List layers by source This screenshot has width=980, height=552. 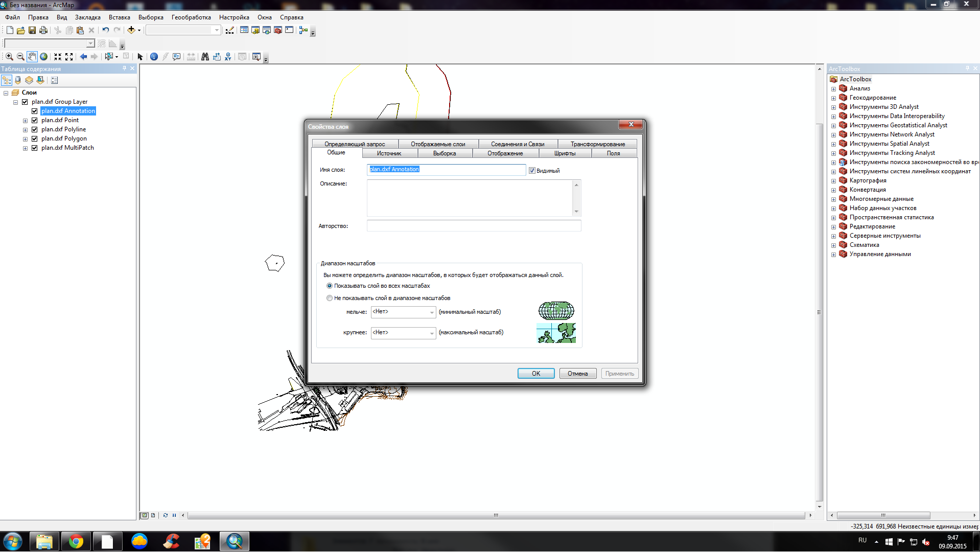[x=18, y=80]
